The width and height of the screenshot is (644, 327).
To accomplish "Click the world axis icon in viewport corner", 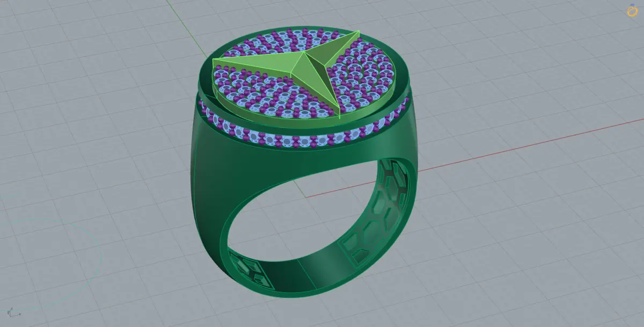I will (x=13, y=312).
